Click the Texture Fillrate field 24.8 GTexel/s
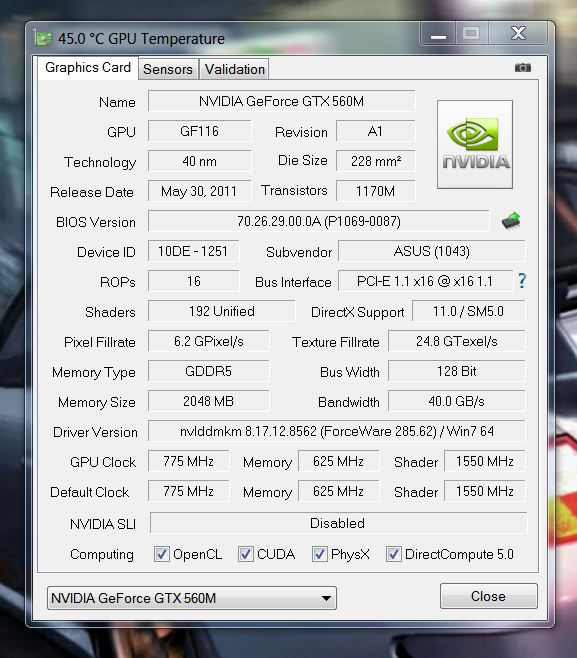Viewport: 577px width, 658px height. [x=457, y=341]
